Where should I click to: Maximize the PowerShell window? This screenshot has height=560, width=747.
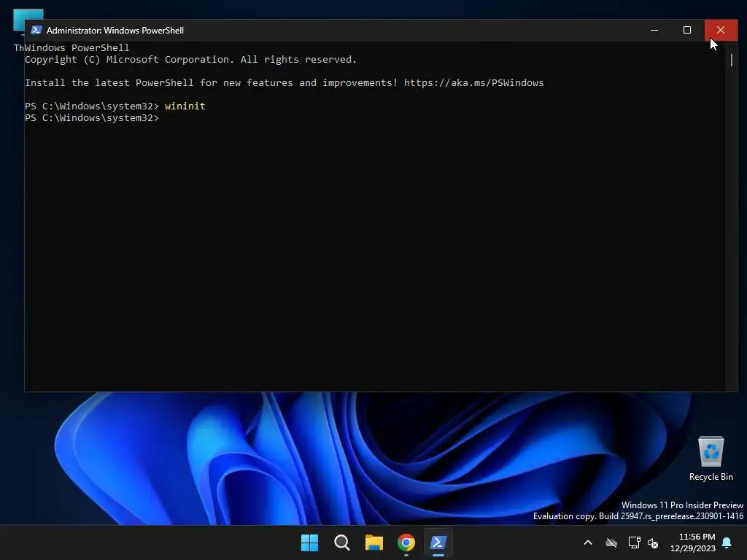687,30
